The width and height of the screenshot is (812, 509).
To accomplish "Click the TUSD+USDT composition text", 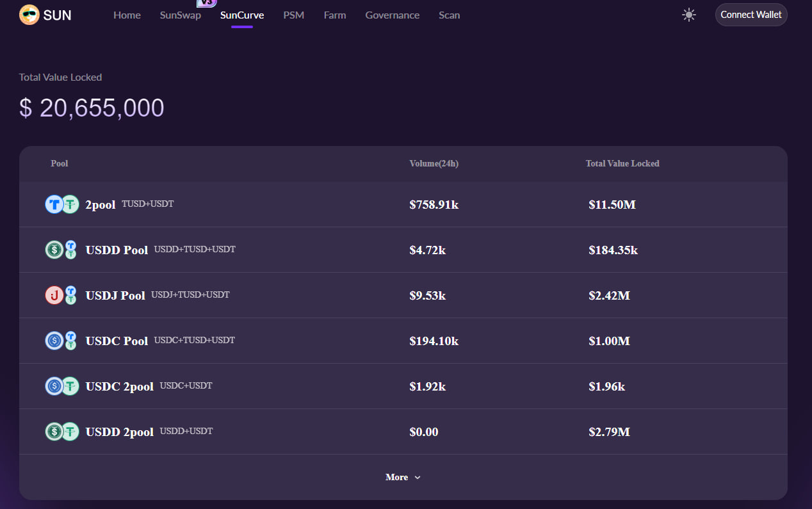I will tap(148, 204).
